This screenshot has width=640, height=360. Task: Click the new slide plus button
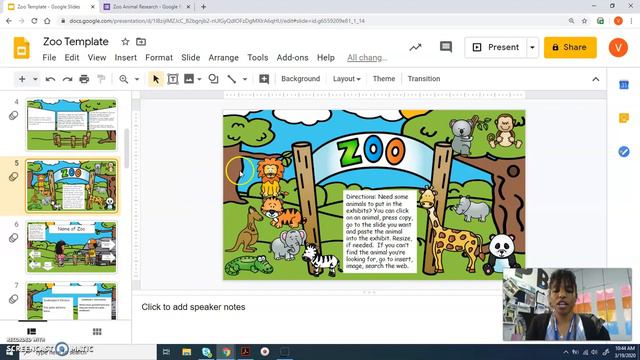22,79
